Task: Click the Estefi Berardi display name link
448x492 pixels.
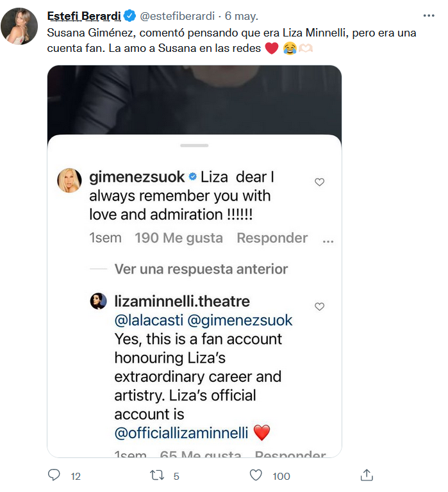Action: point(84,15)
